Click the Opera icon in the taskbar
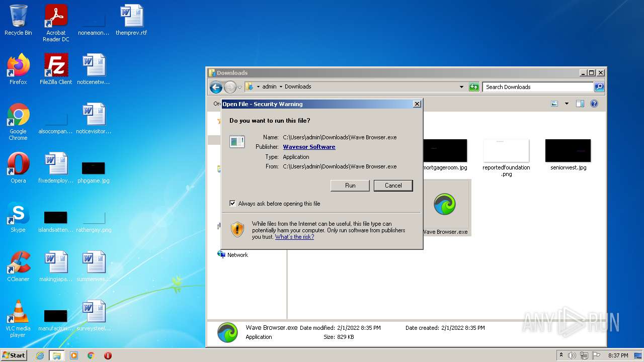This screenshot has height=362, width=644. (x=108, y=355)
